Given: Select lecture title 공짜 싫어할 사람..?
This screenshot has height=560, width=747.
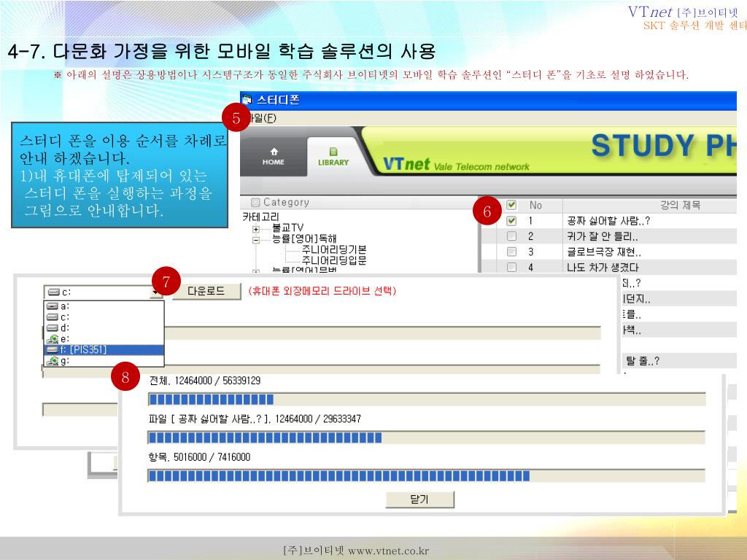Looking at the screenshot, I should pos(608,221).
